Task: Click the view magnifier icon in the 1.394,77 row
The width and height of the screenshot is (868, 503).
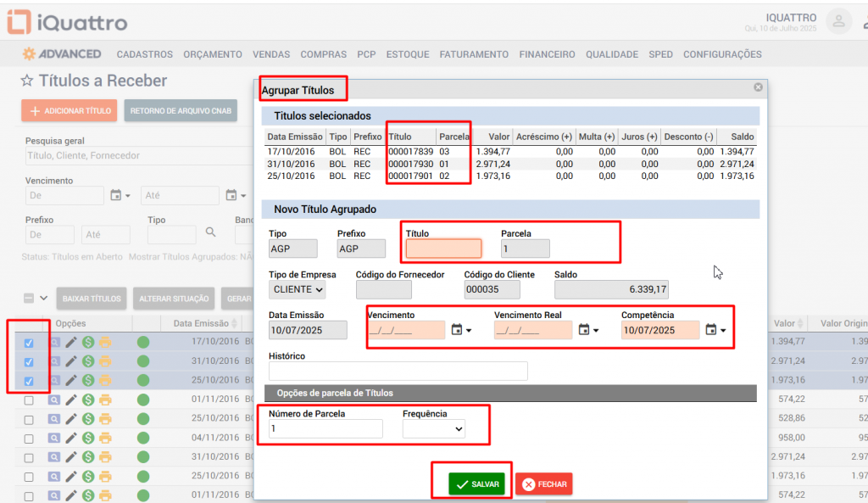Action: 53,343
